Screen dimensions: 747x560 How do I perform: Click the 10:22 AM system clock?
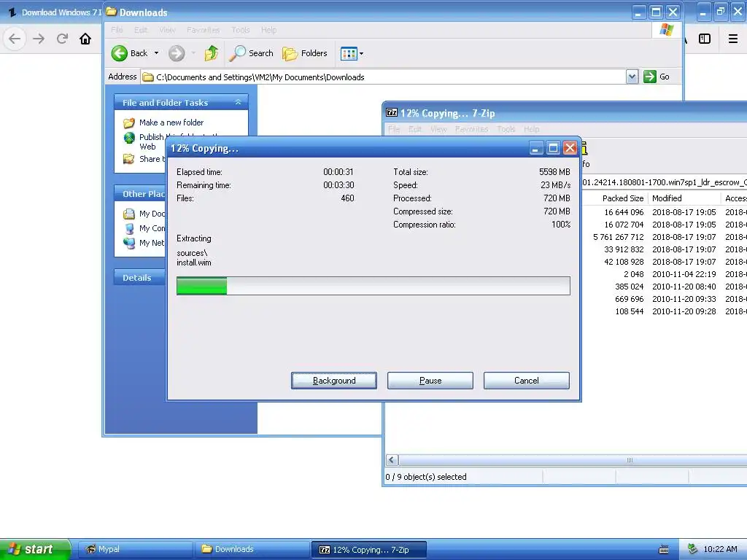tap(720, 549)
